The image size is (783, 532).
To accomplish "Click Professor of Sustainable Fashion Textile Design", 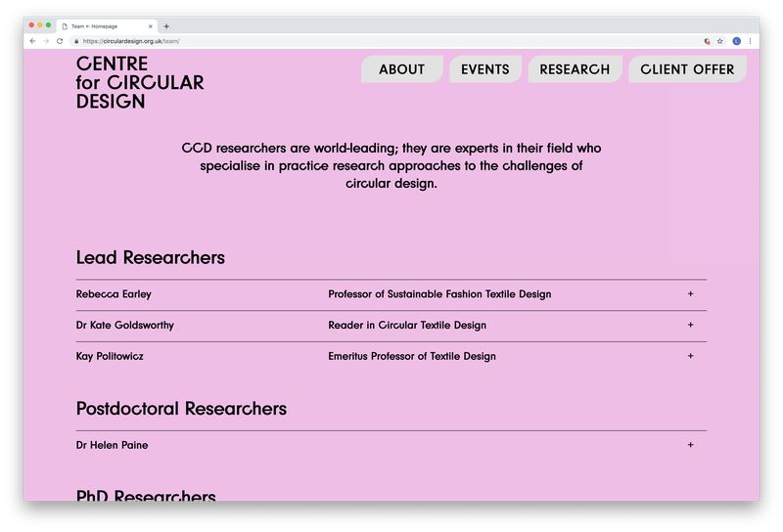I will click(439, 294).
